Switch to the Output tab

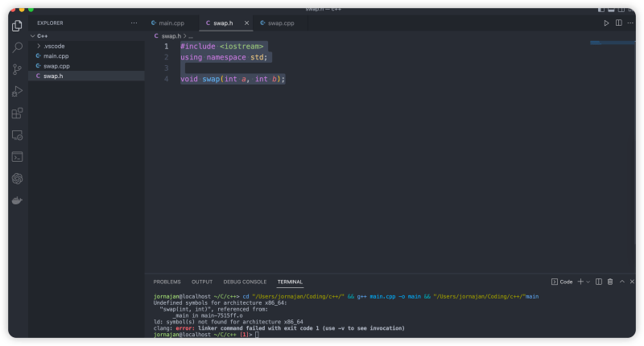coord(202,282)
